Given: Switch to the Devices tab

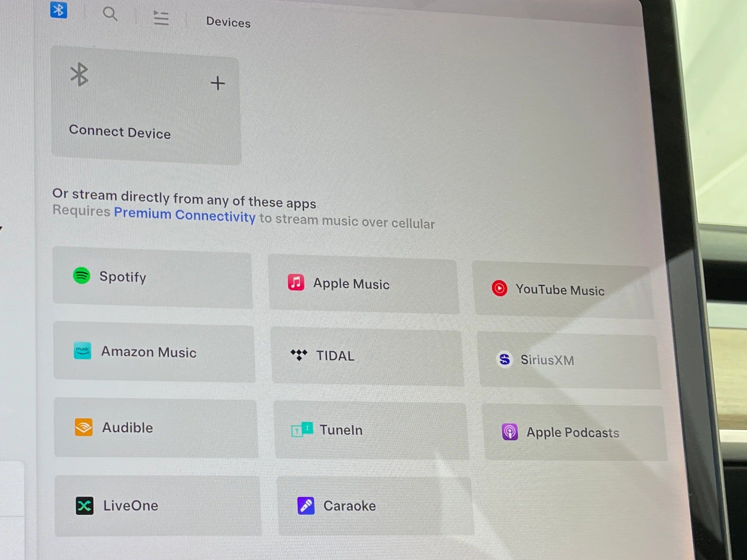Looking at the screenshot, I should click(228, 23).
